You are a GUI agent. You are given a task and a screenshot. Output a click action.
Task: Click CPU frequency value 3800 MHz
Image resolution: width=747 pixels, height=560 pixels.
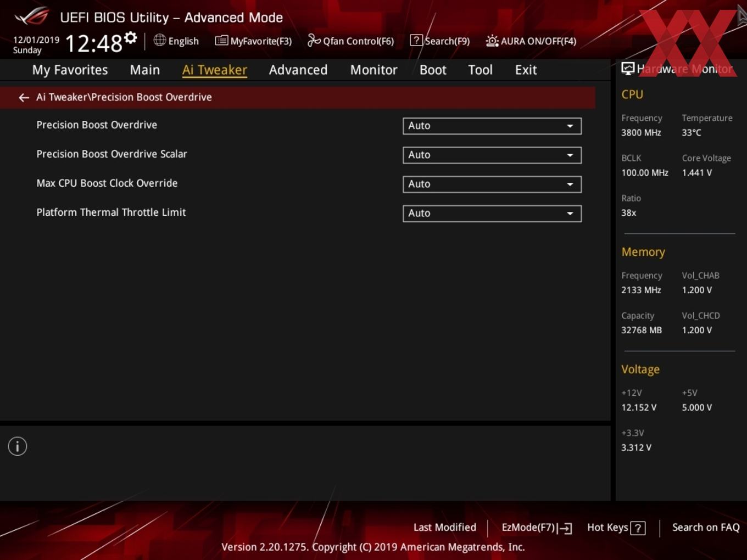(x=641, y=132)
